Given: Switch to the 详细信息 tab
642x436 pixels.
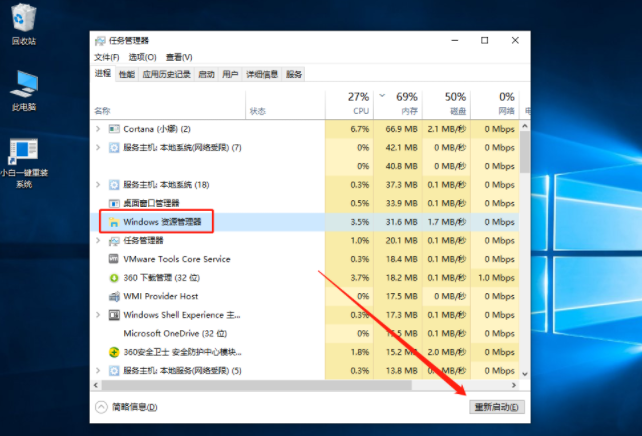Looking at the screenshot, I should 262,74.
